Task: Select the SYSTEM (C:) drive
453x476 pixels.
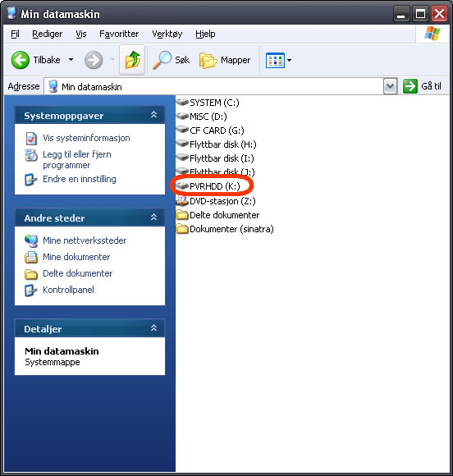Action: pyautogui.click(x=208, y=103)
